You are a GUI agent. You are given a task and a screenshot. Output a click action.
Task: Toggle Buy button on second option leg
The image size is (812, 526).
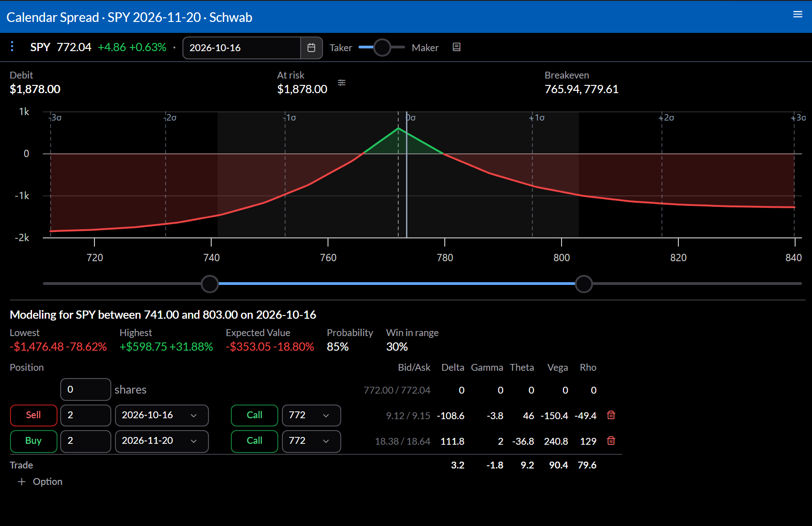(x=34, y=441)
